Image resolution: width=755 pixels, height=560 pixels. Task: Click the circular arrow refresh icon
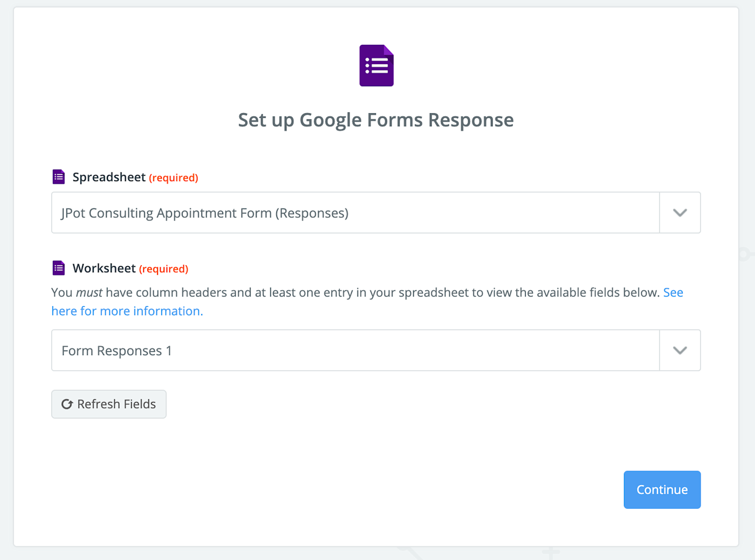coord(67,404)
